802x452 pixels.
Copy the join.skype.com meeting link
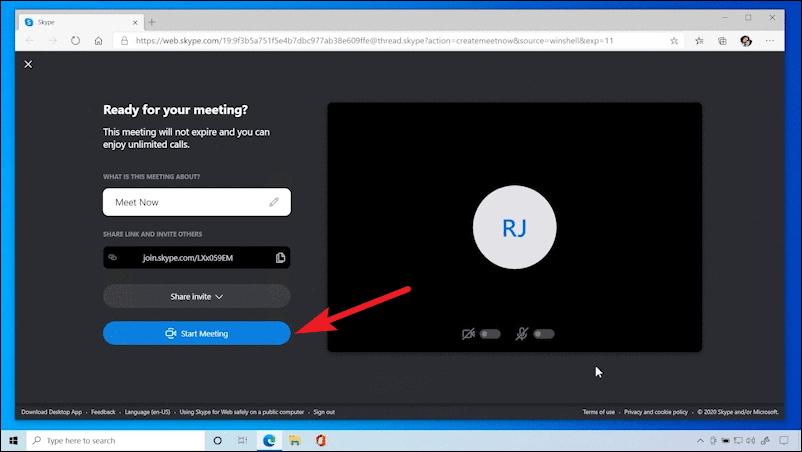coord(280,258)
